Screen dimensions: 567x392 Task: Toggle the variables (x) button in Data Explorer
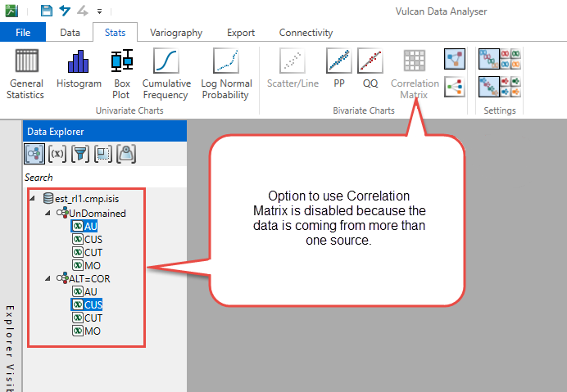57,153
